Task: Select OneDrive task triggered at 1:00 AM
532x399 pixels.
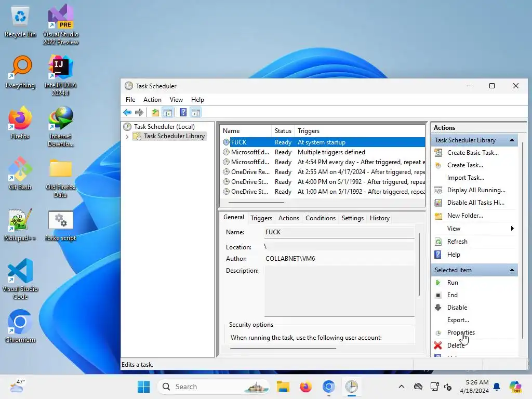Action: point(323,191)
